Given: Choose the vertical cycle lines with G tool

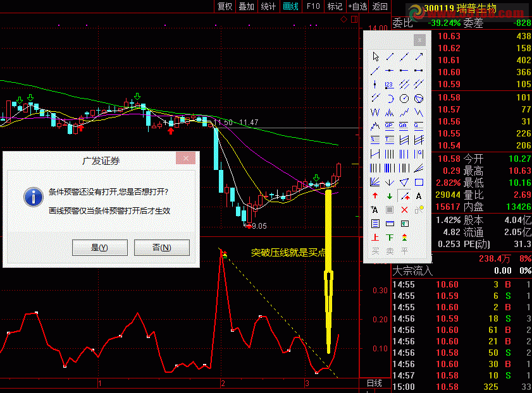Looking at the screenshot, I should click(x=419, y=154).
